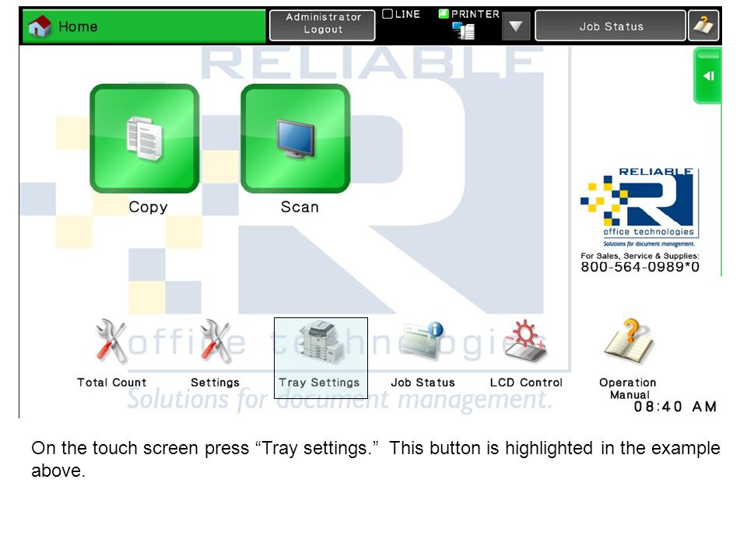Click the Administrator Logout button
Image resolution: width=747 pixels, height=560 pixels.
click(x=322, y=25)
